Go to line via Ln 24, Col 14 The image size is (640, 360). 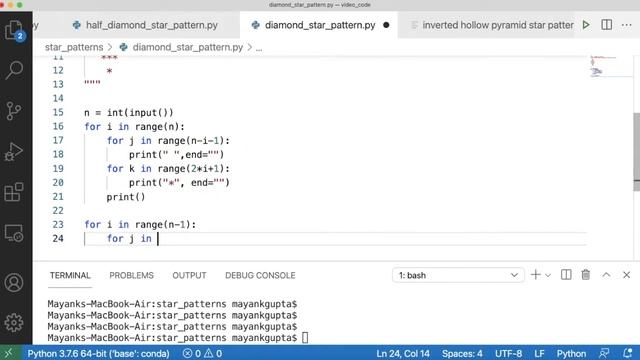pyautogui.click(x=403, y=353)
